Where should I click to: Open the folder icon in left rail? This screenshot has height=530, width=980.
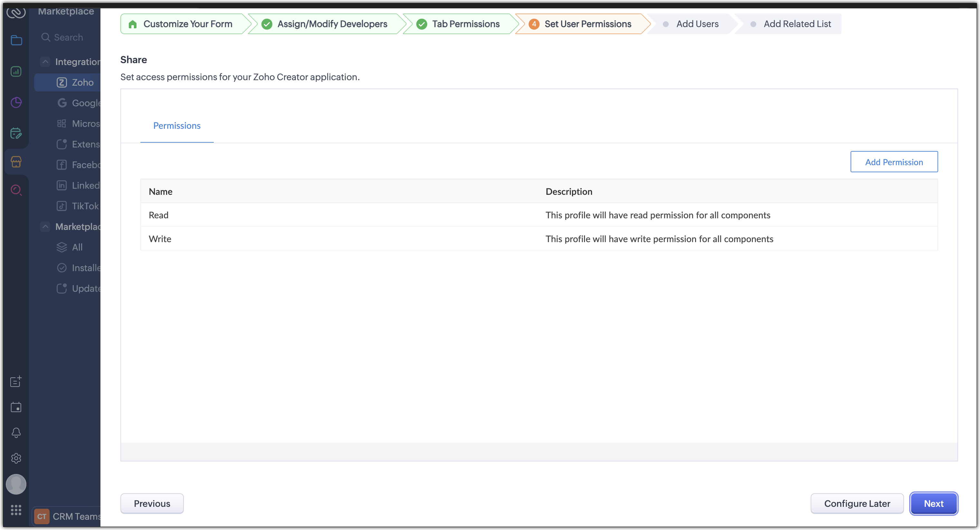16,40
